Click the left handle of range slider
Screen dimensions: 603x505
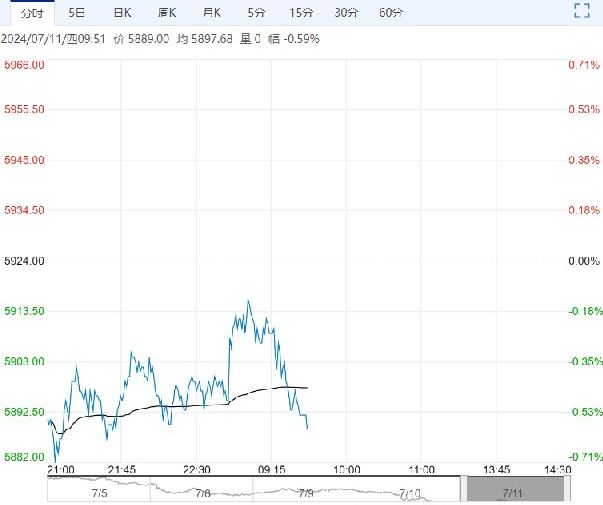pos(463,489)
